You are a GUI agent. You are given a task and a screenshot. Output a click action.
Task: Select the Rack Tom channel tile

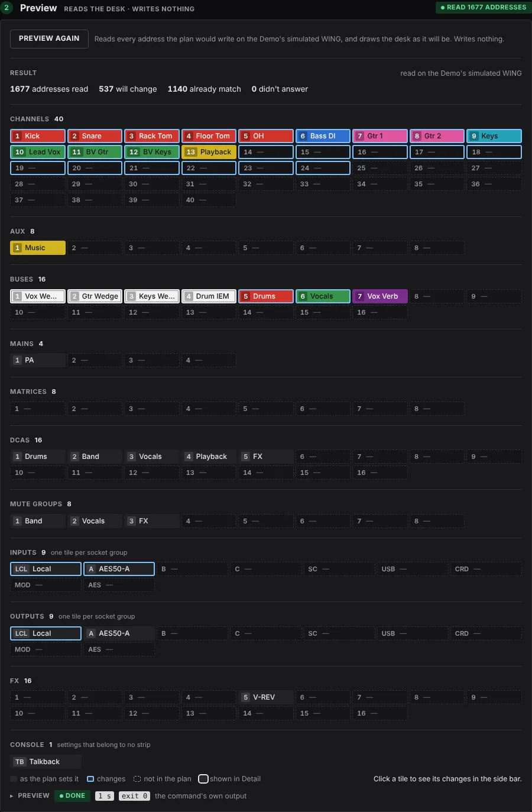152,136
